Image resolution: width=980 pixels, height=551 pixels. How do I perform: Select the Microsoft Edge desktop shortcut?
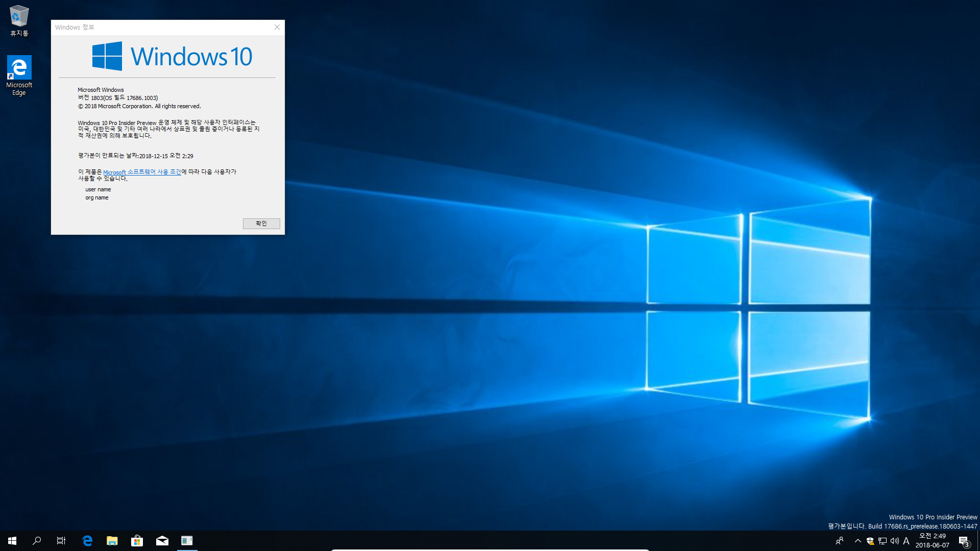click(19, 76)
